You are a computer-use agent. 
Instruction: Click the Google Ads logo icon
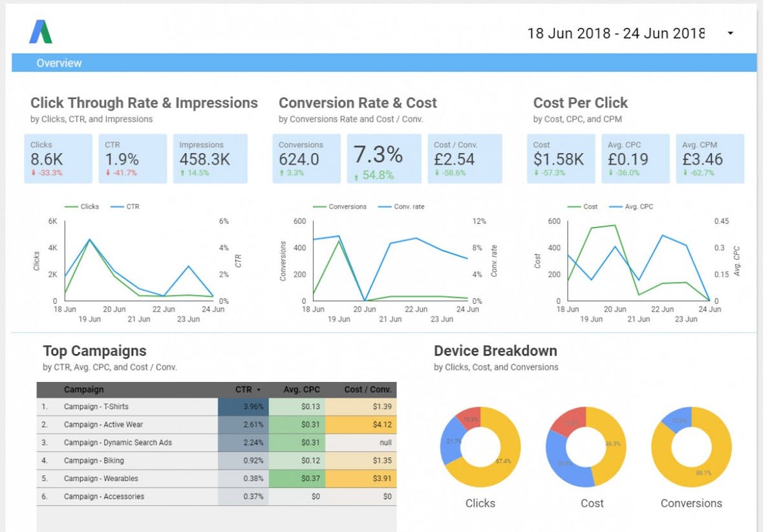(x=40, y=32)
